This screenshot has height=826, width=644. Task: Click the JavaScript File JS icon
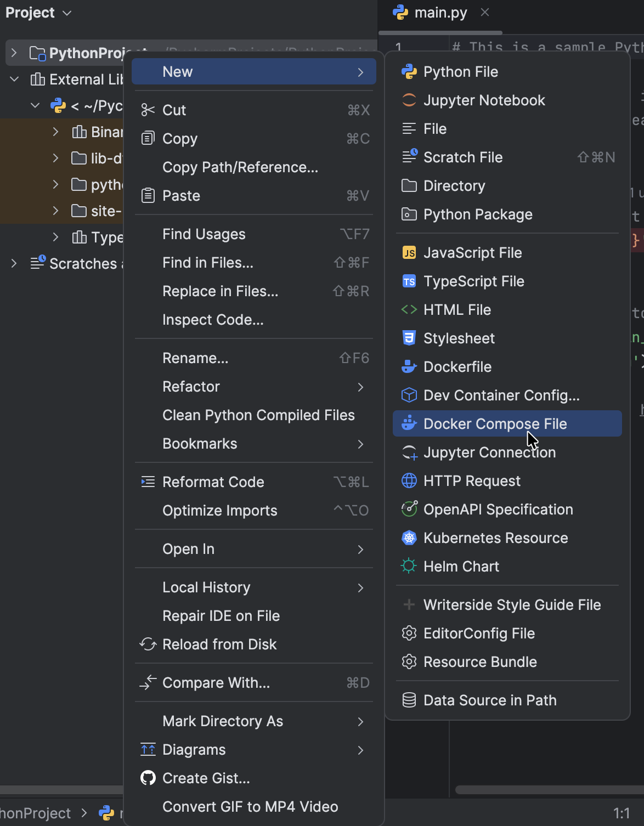tap(409, 253)
